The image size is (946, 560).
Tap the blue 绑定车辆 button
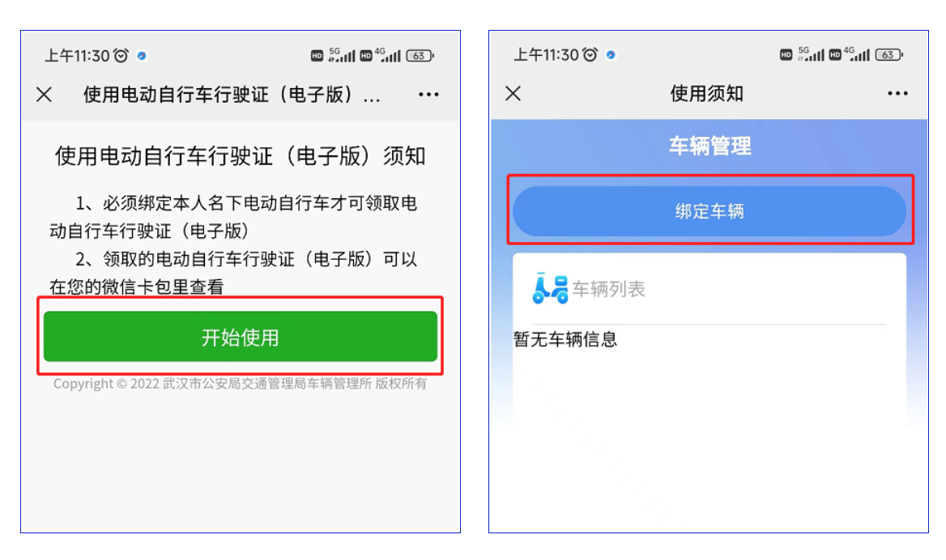click(x=709, y=212)
